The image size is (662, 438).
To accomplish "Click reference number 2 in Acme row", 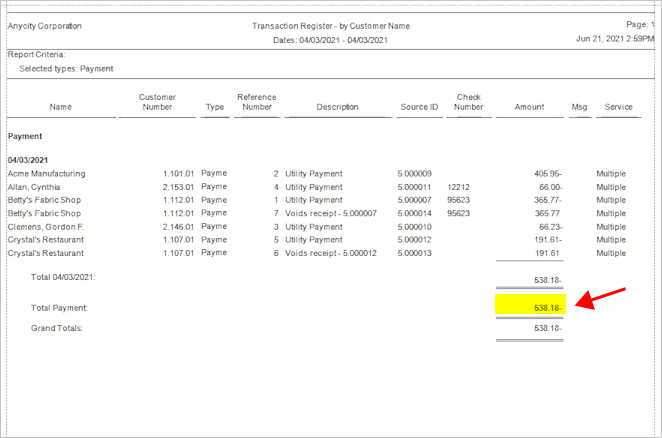I will (276, 174).
